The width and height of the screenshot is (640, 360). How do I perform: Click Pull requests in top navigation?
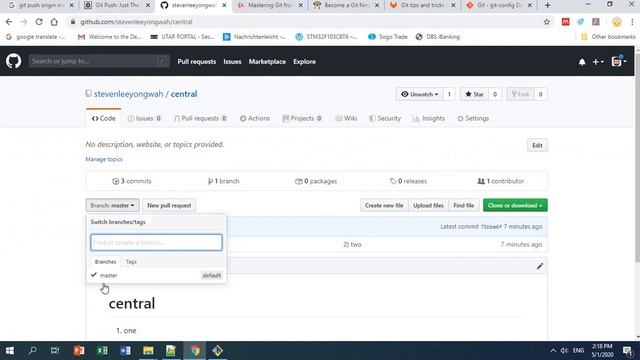(x=196, y=62)
